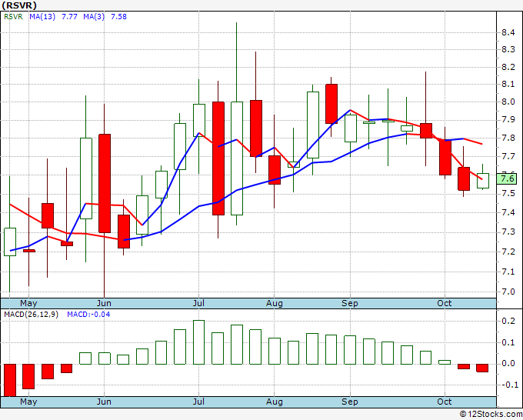Screen dimensions: 523x420
Task: Click the highlighted 7.6 current price tag
Action: (507, 178)
